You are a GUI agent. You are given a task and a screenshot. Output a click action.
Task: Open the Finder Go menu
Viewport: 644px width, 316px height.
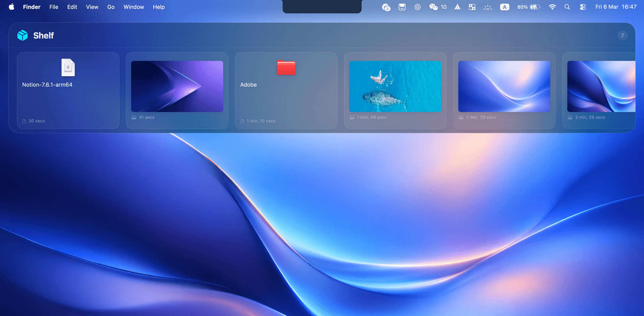(111, 7)
